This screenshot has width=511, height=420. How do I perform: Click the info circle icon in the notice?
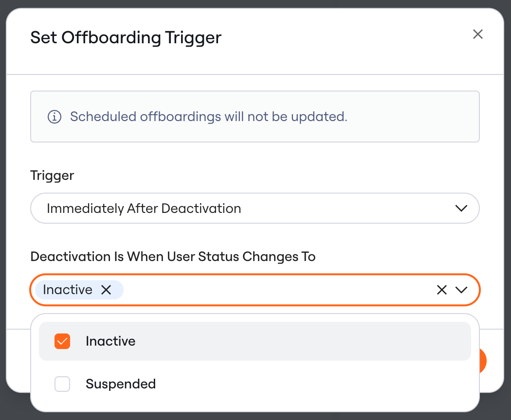pyautogui.click(x=55, y=117)
